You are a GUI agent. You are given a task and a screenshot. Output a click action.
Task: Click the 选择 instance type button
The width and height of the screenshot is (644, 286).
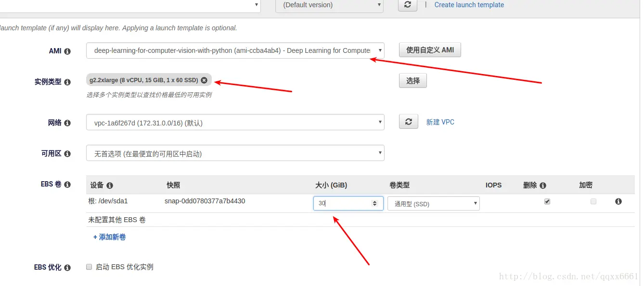pyautogui.click(x=413, y=81)
